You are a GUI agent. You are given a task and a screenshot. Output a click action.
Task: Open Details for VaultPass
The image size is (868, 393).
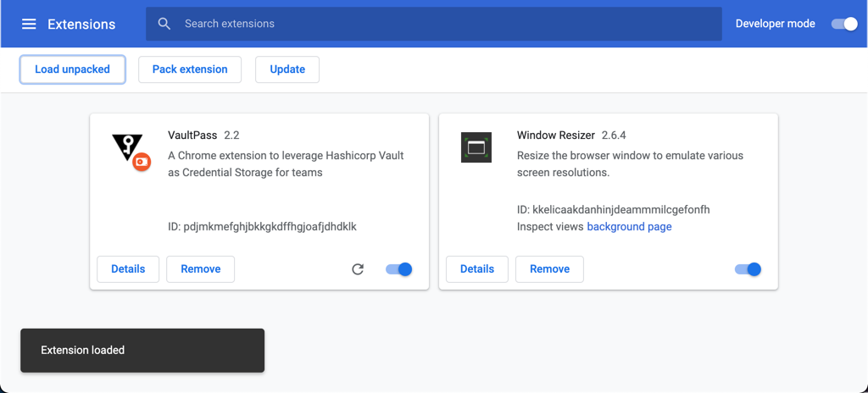[128, 269]
